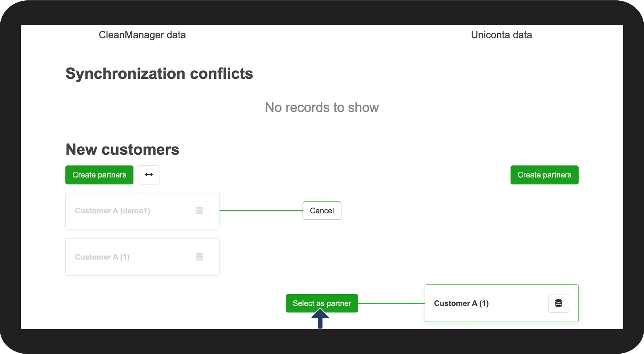Click the swap arrows icon button

click(x=149, y=175)
